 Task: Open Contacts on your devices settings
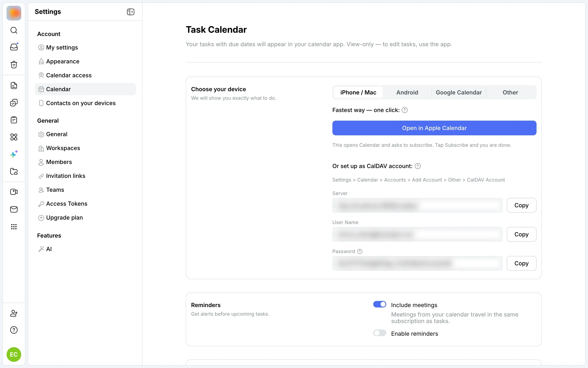tap(85, 103)
